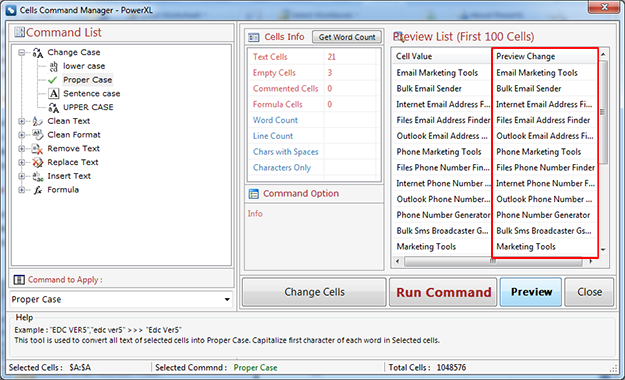Select the Proper Case command

[x=88, y=80]
